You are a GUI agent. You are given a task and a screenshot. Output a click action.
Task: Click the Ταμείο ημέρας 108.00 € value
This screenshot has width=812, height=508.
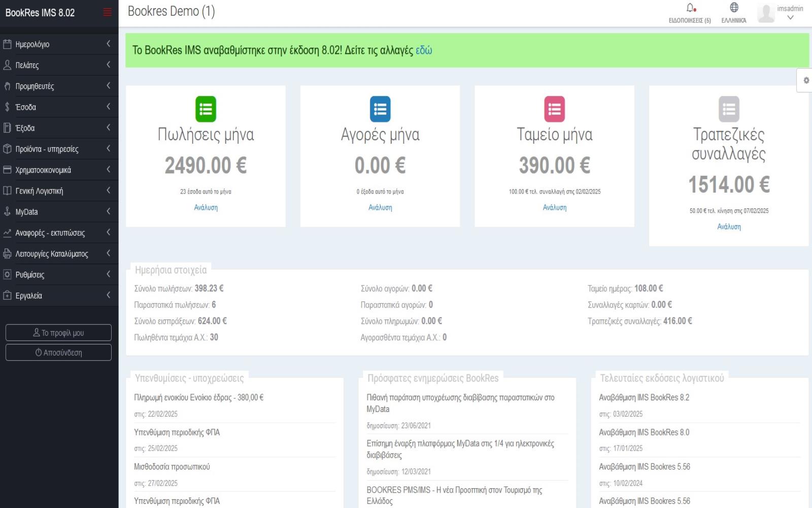649,288
